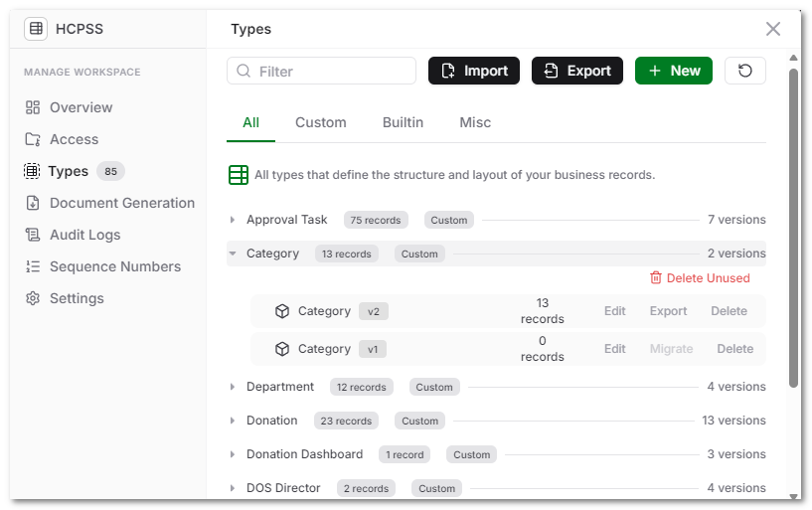Click Custom badge on Department row
Screen dimensions: 812x510
tap(434, 387)
